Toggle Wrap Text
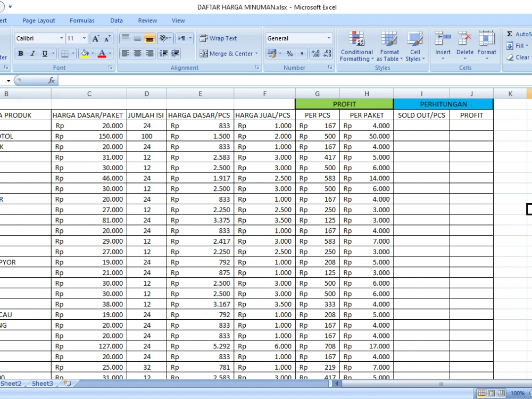 (218, 38)
